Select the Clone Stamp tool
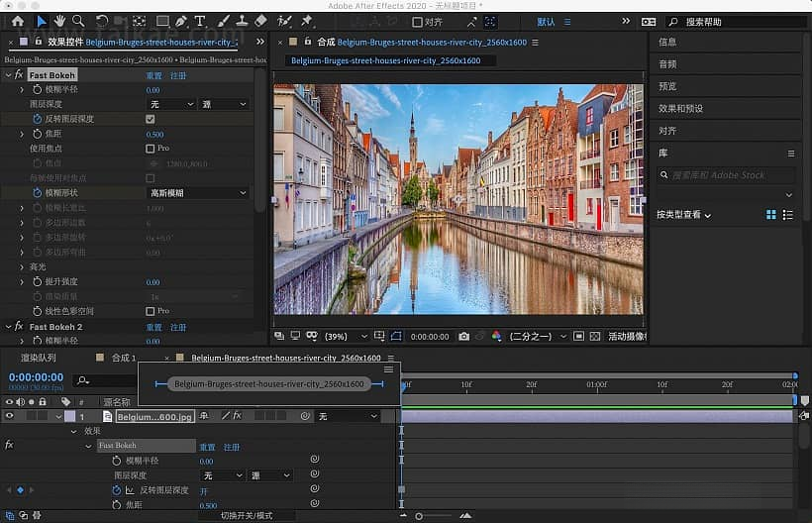This screenshot has height=523, width=812. (x=242, y=21)
